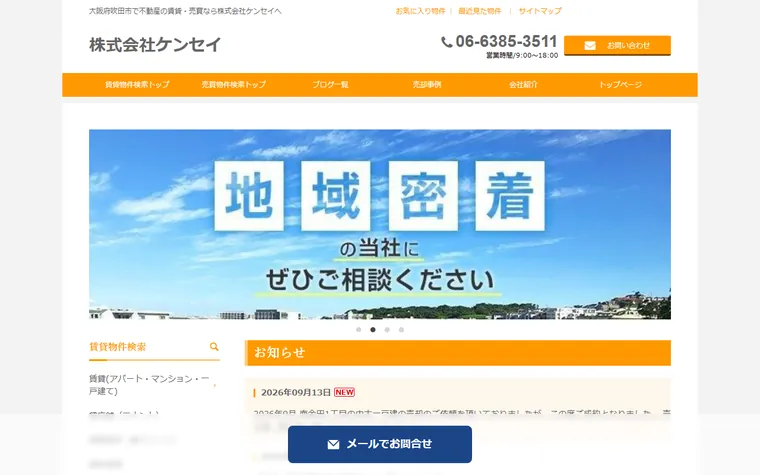760x475 pixels.
Task: Click the magnifier icon next to 賃貸物件検索
Action: 214,347
